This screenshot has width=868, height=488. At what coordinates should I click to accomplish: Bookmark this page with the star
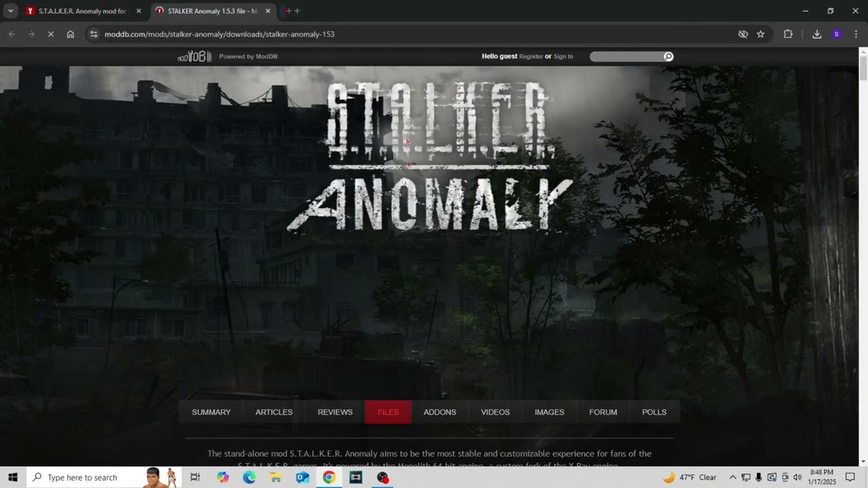[x=761, y=34]
